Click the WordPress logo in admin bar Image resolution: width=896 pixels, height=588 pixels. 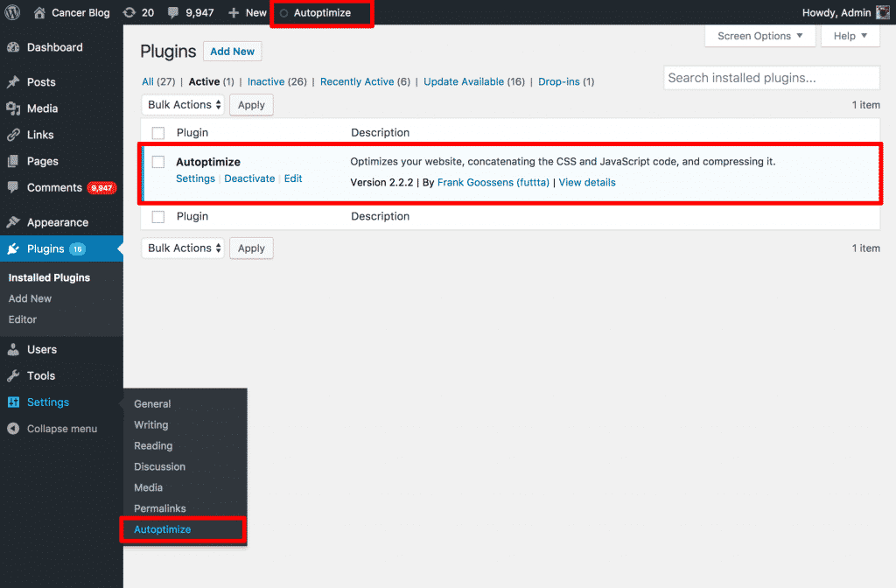(12, 12)
